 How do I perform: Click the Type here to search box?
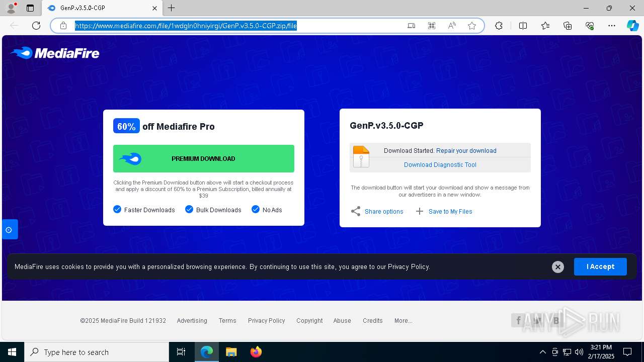click(x=97, y=352)
